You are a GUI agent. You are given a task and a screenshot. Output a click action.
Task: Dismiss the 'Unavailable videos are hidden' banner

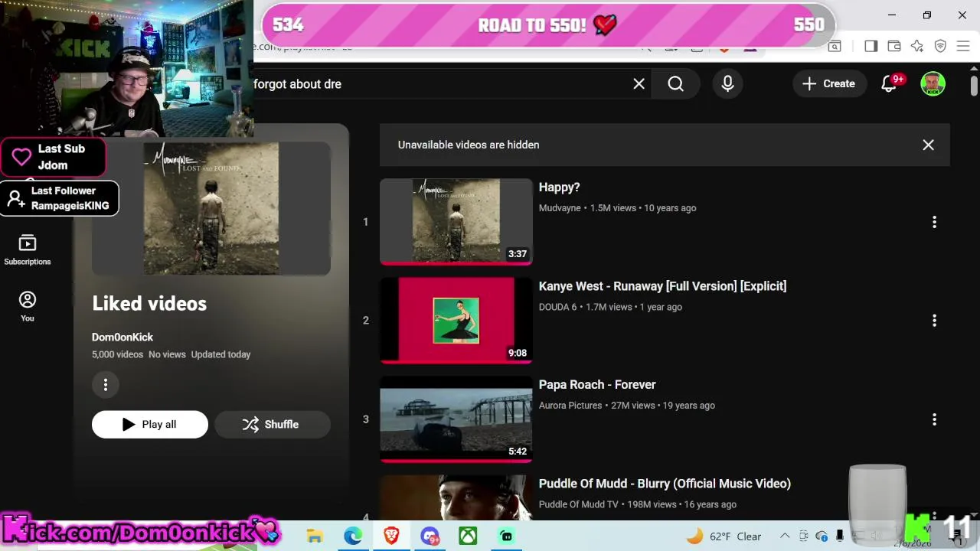click(x=928, y=145)
